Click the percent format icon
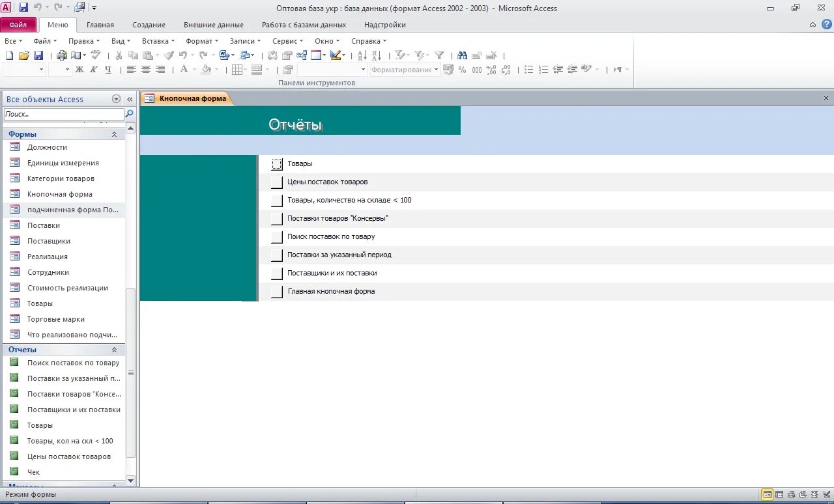This screenshot has width=834, height=504. pyautogui.click(x=462, y=70)
